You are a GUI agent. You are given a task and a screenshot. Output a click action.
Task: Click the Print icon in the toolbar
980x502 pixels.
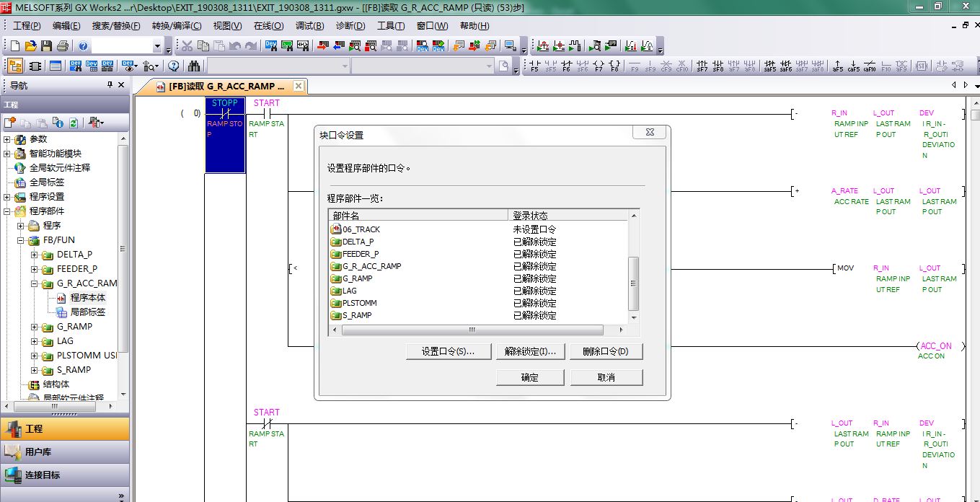pyautogui.click(x=62, y=46)
